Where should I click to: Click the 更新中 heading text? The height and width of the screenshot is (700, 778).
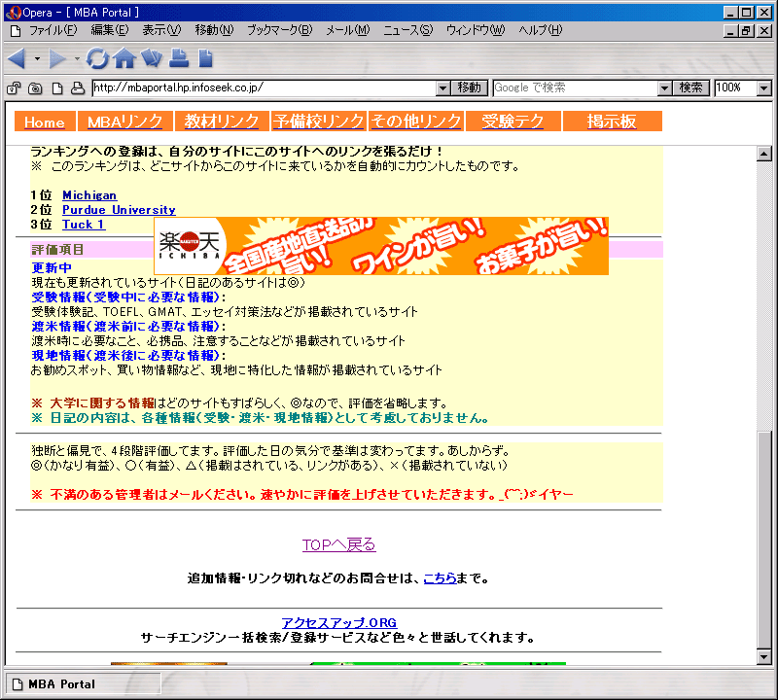point(52,268)
